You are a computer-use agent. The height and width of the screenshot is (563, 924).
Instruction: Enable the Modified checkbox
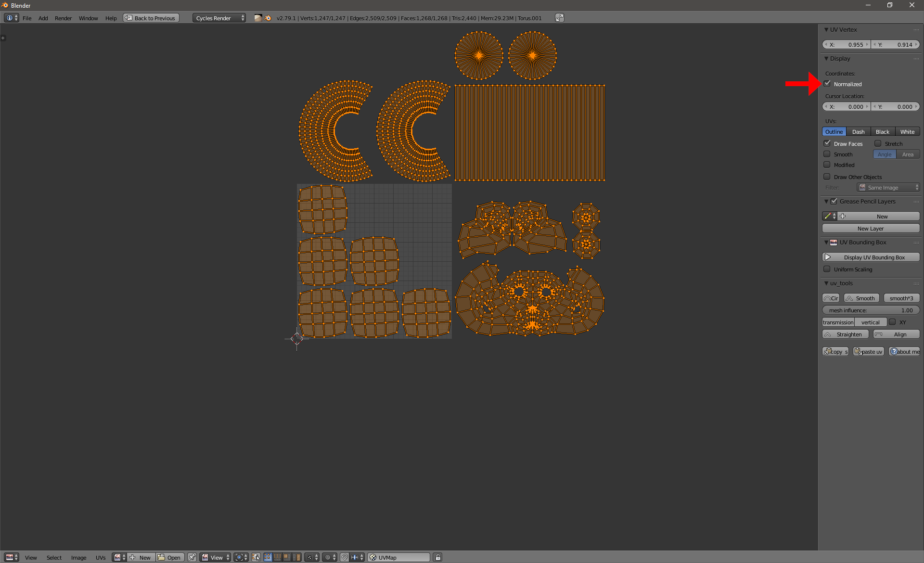click(827, 165)
